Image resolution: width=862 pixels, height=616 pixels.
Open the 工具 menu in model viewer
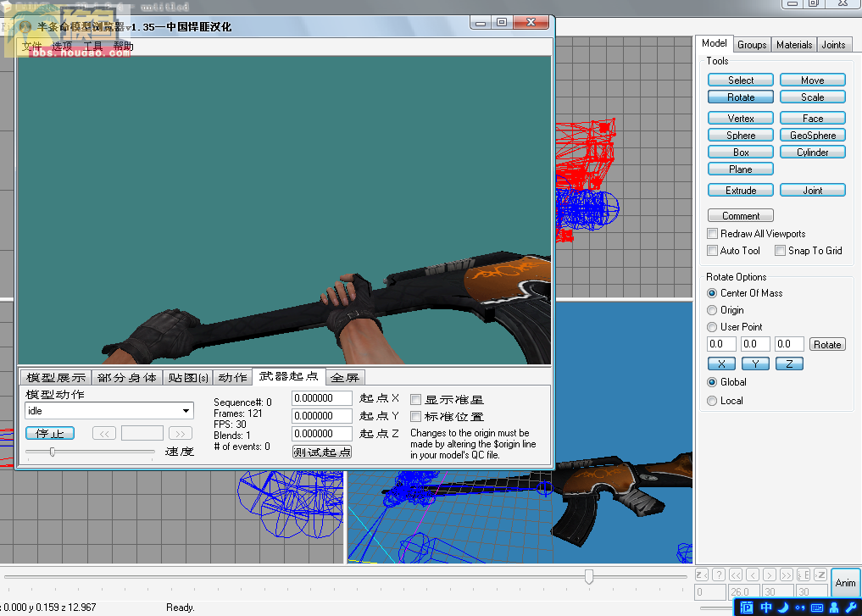[93, 46]
